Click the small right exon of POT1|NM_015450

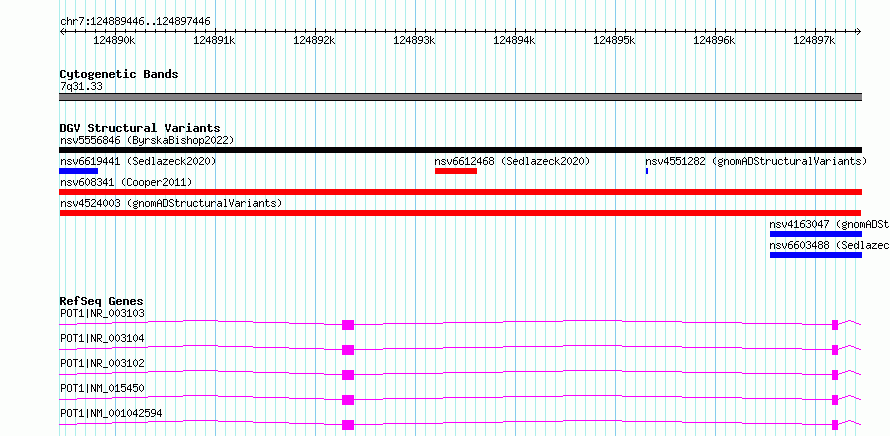coord(835,400)
